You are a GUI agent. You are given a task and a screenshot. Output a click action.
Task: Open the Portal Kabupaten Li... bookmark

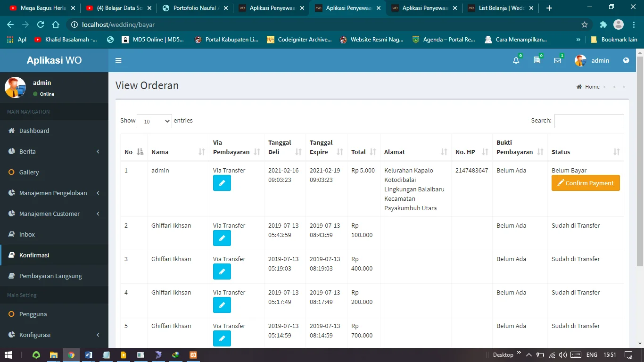(x=226, y=40)
